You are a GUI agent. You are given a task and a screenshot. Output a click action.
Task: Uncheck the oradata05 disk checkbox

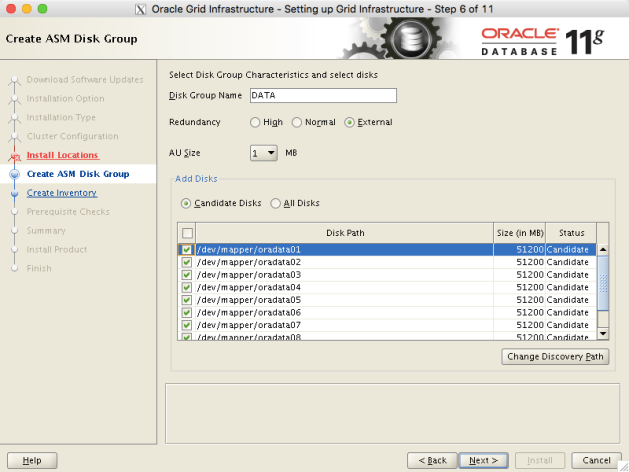[187, 300]
